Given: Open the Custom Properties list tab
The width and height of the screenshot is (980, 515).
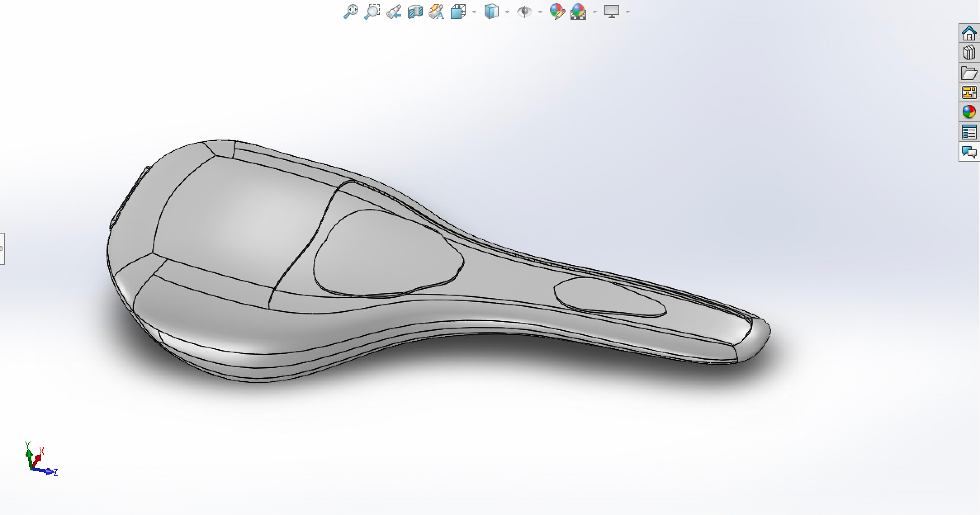Looking at the screenshot, I should tap(969, 132).
